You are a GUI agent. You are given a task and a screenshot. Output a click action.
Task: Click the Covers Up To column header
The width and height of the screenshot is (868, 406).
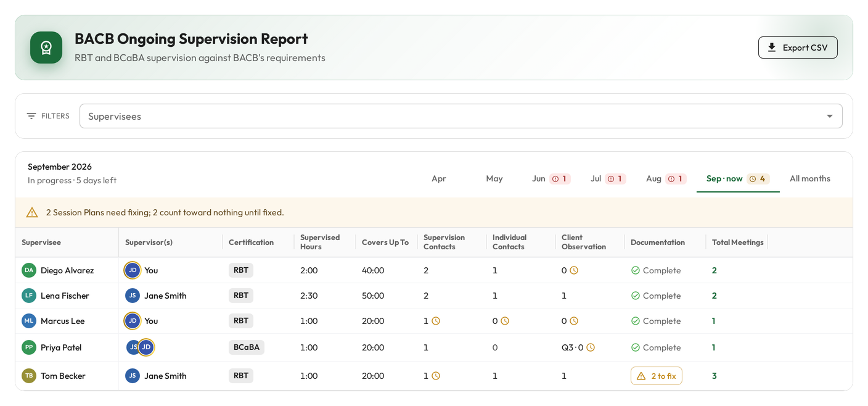point(385,242)
